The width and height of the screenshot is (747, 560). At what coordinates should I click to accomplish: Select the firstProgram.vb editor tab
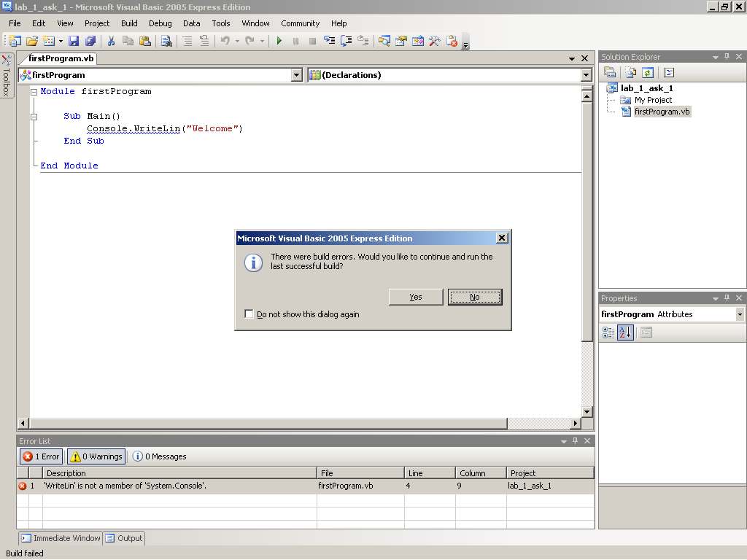tap(61, 58)
